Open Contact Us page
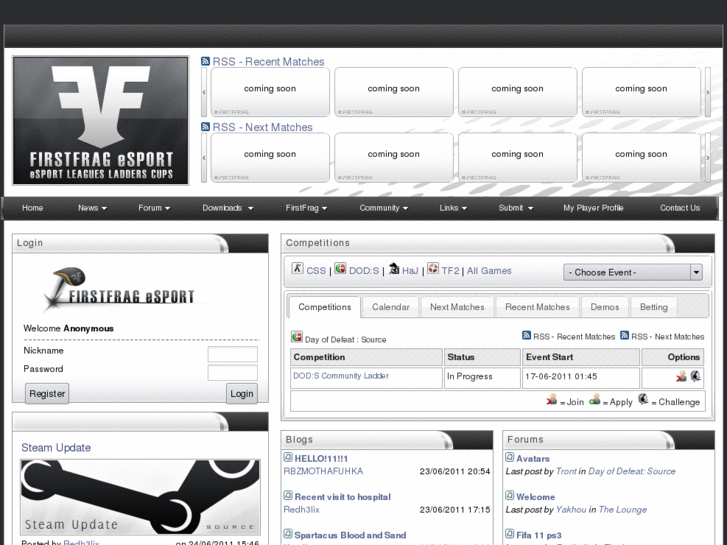727x545 pixels. 680,208
